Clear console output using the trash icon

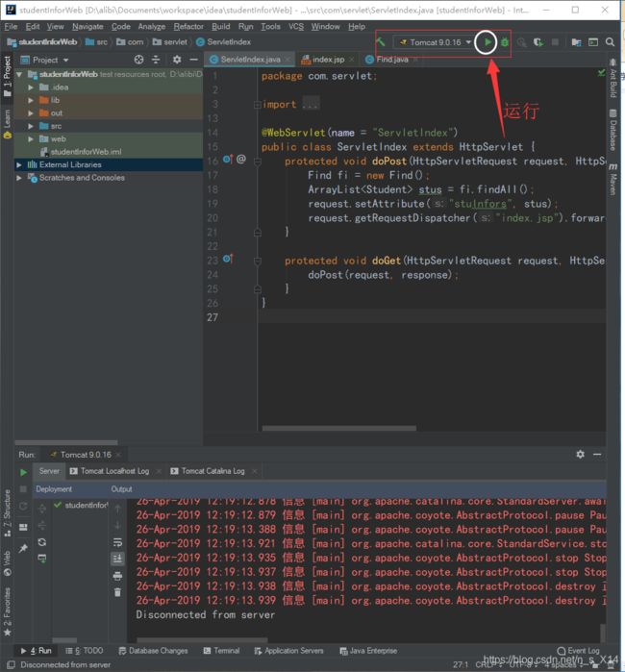click(x=117, y=592)
